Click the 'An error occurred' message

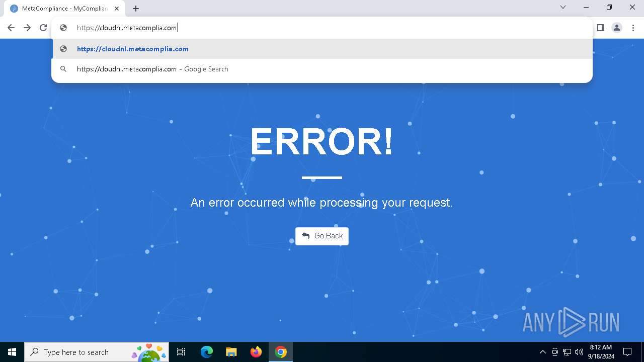(321, 203)
